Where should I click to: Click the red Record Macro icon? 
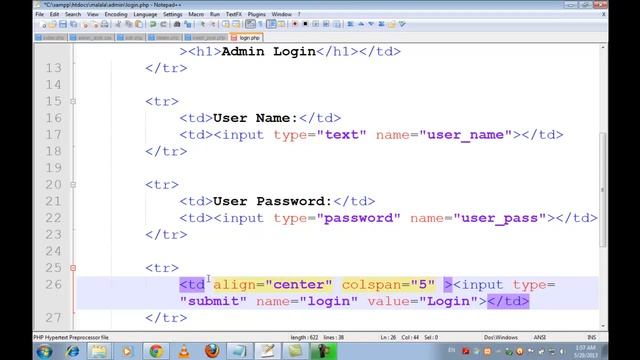(295, 24)
